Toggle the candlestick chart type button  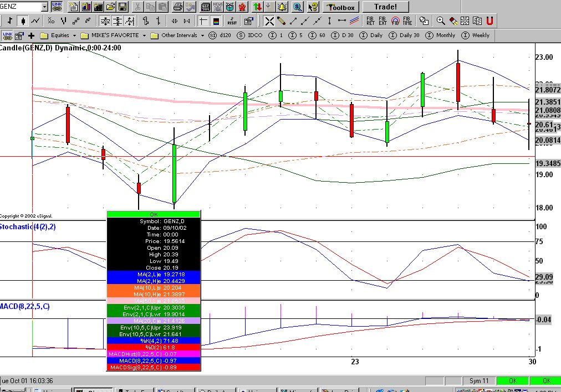pyautogui.click(x=23, y=21)
